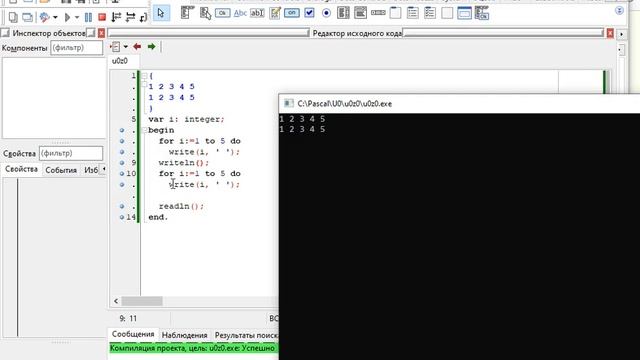
Task: Undock the Object Inspector panel button
Action: 91,33
